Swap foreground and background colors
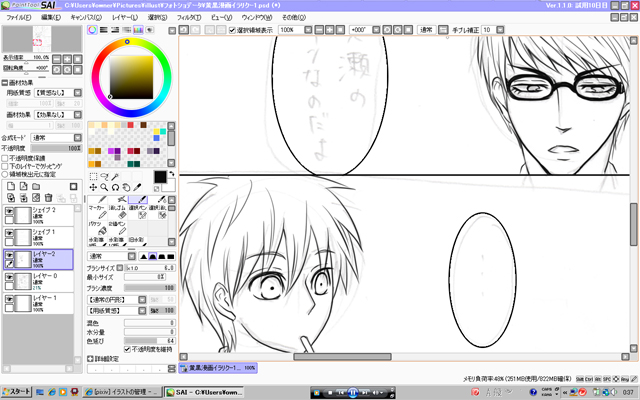The height and width of the screenshot is (400, 640). [171, 174]
